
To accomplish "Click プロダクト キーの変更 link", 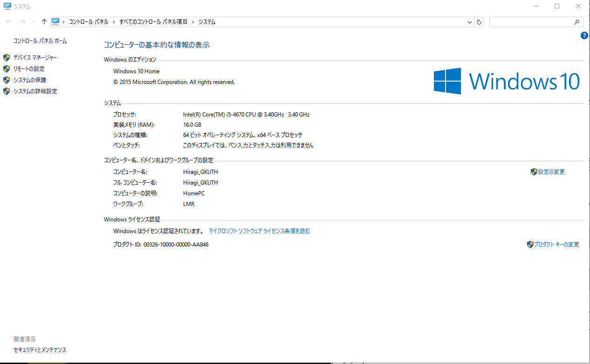I will (556, 245).
